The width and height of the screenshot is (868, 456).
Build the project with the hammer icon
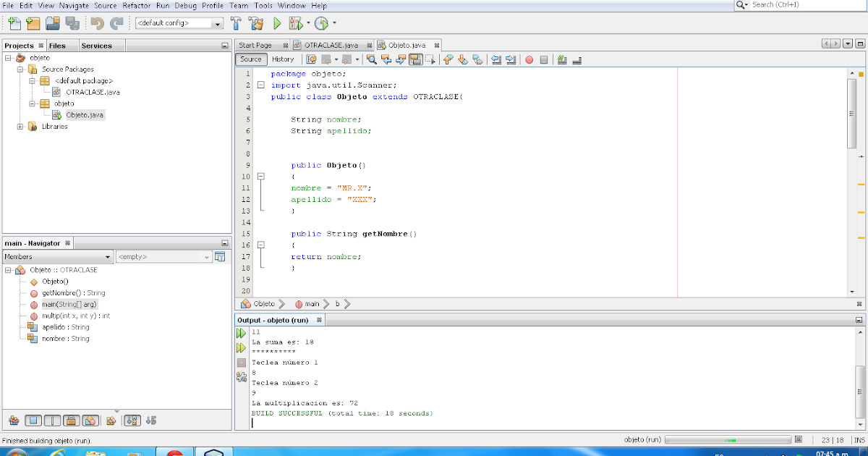236,22
